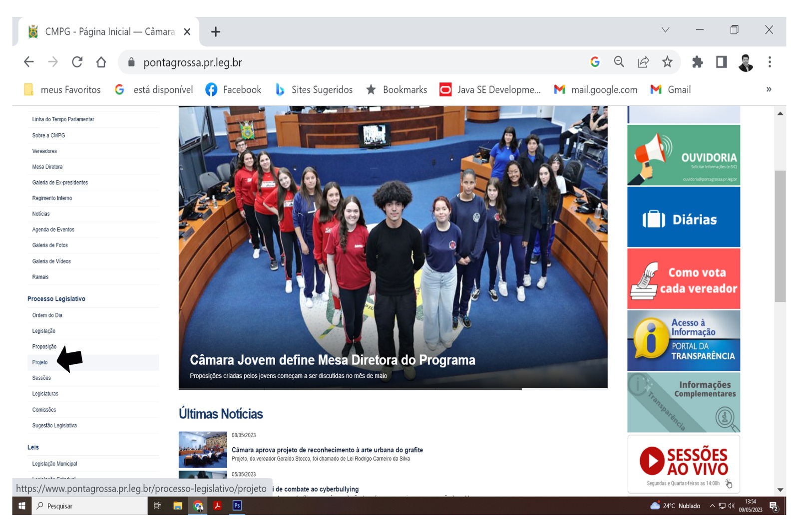
Task: Open File Explorer from the taskbar
Action: (x=178, y=506)
